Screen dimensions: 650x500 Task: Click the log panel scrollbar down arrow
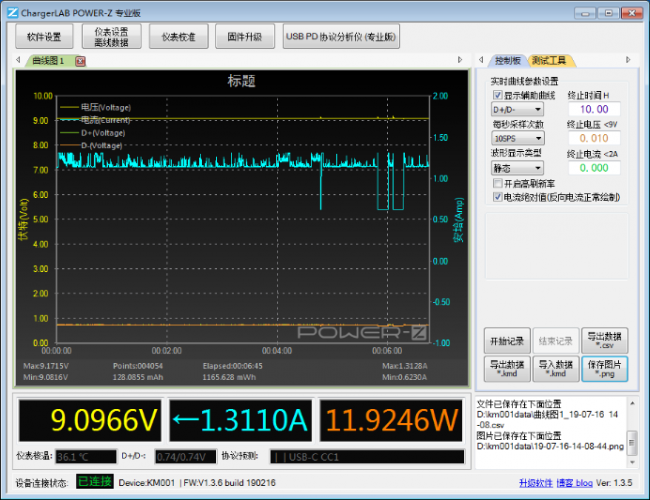pos(632,462)
